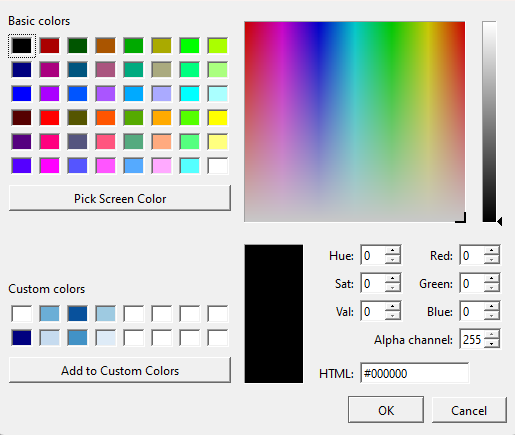Click the Pick Screen Color button
Screen dimensions: 515x435
(x=120, y=198)
